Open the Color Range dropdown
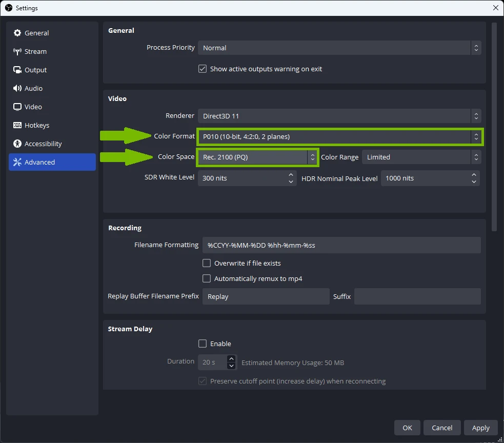The image size is (504, 443). coord(421,157)
